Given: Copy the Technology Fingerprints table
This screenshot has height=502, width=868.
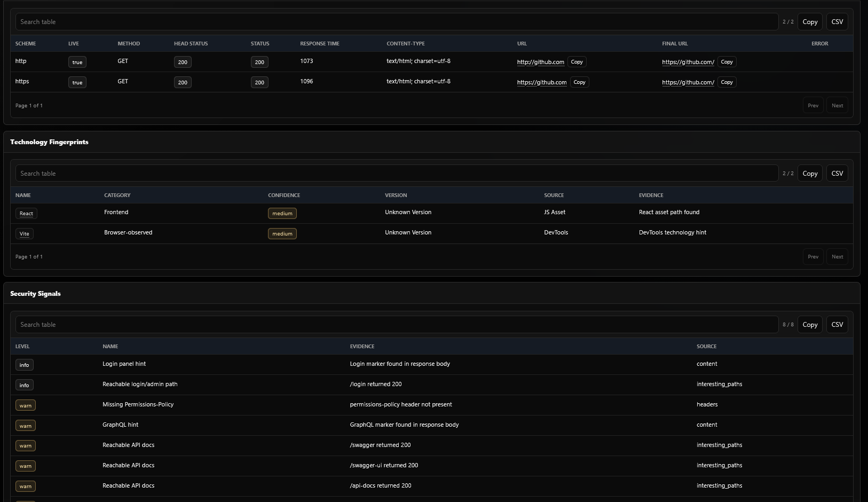Looking at the screenshot, I should pos(810,174).
